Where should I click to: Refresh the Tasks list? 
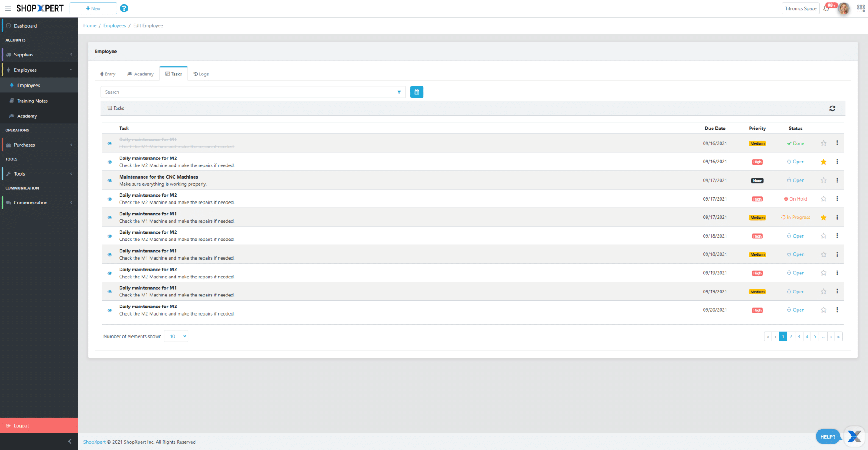point(832,109)
